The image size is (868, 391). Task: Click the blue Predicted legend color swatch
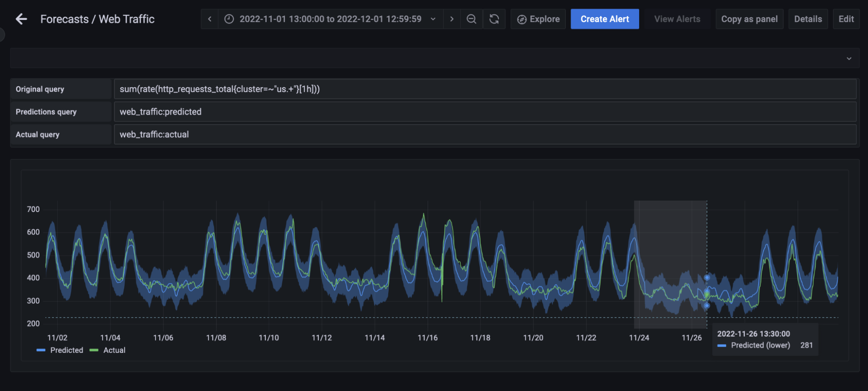point(41,350)
